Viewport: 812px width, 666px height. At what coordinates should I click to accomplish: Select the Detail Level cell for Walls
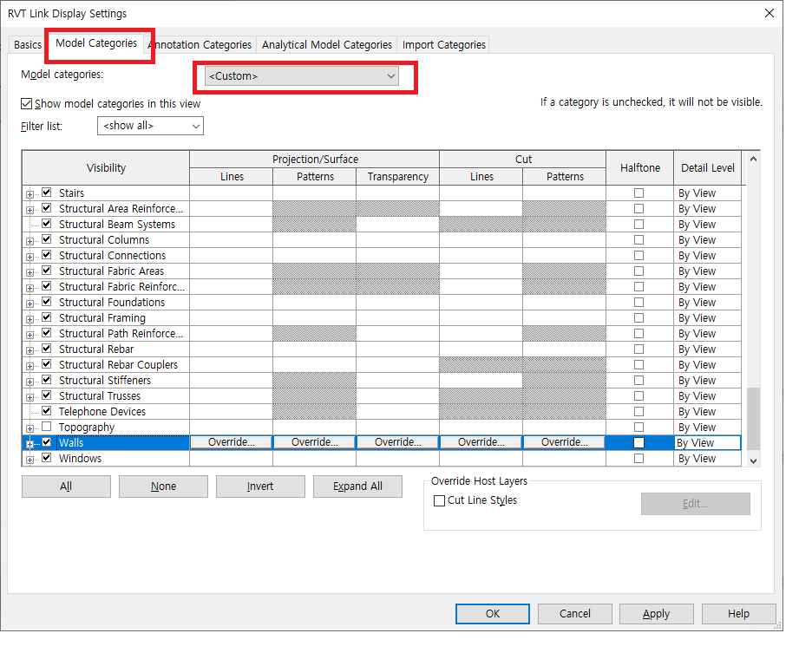pos(707,443)
